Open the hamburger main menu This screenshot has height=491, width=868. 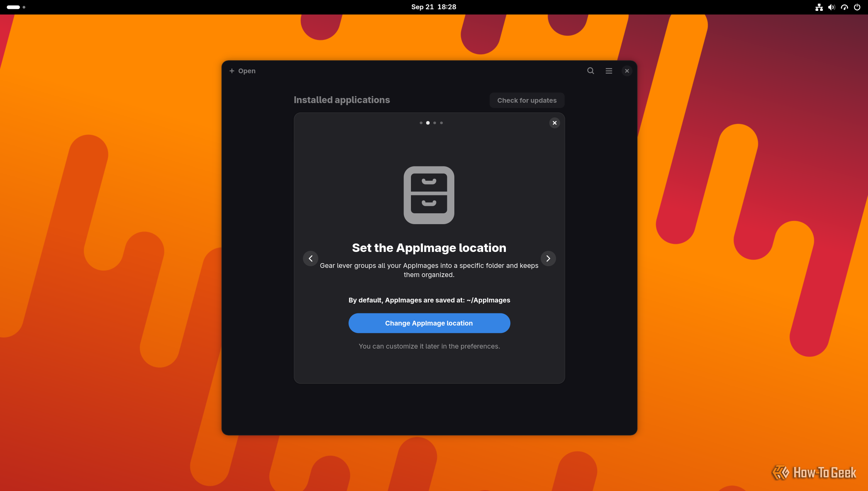pos(609,71)
